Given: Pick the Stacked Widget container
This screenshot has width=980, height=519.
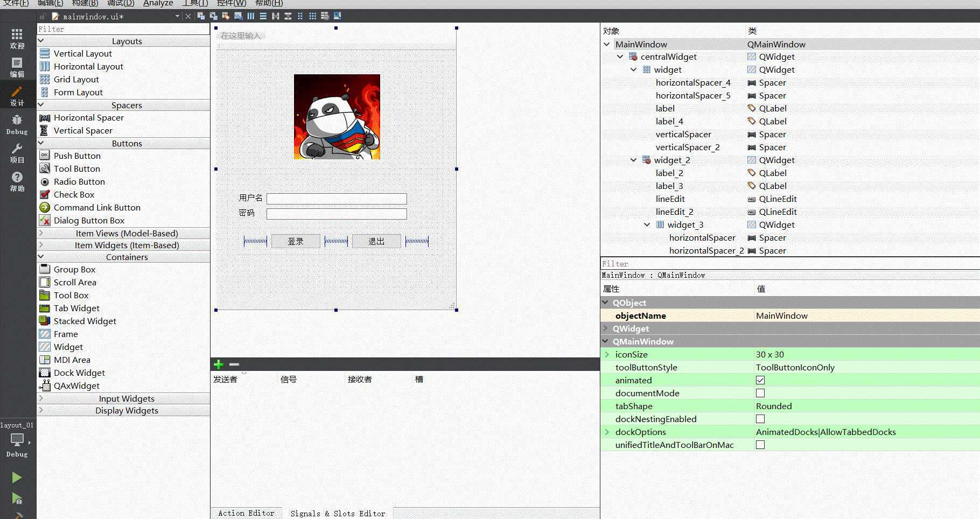Looking at the screenshot, I should pos(85,321).
